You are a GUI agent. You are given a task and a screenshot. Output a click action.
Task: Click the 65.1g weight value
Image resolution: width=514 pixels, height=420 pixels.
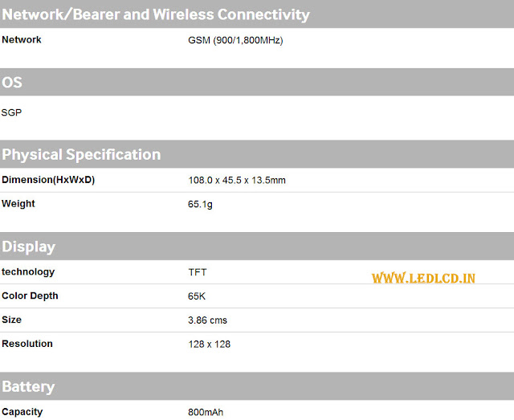tap(200, 204)
